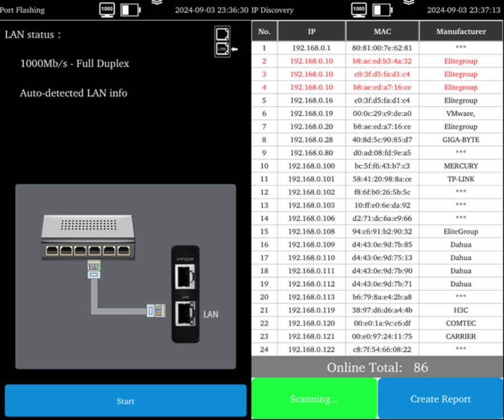Click the 1000 link speed icon beside Port Flashing
This screenshot has height=420, width=504.
point(107,10)
